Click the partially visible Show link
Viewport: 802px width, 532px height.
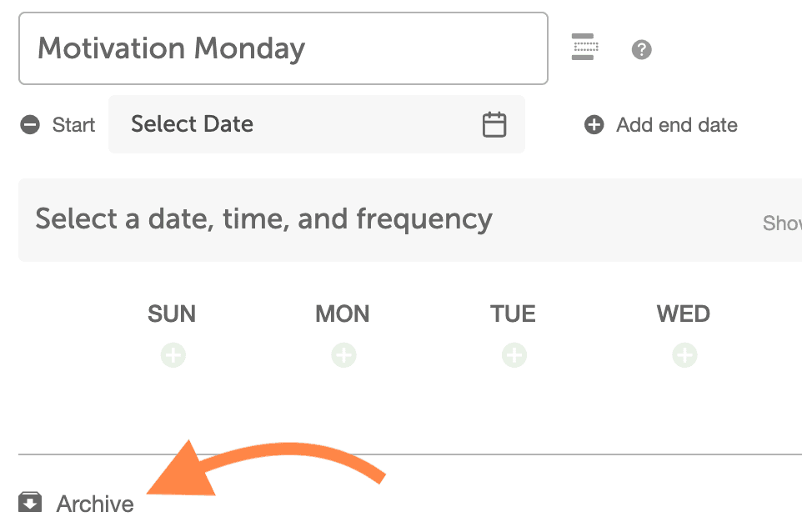[782, 223]
